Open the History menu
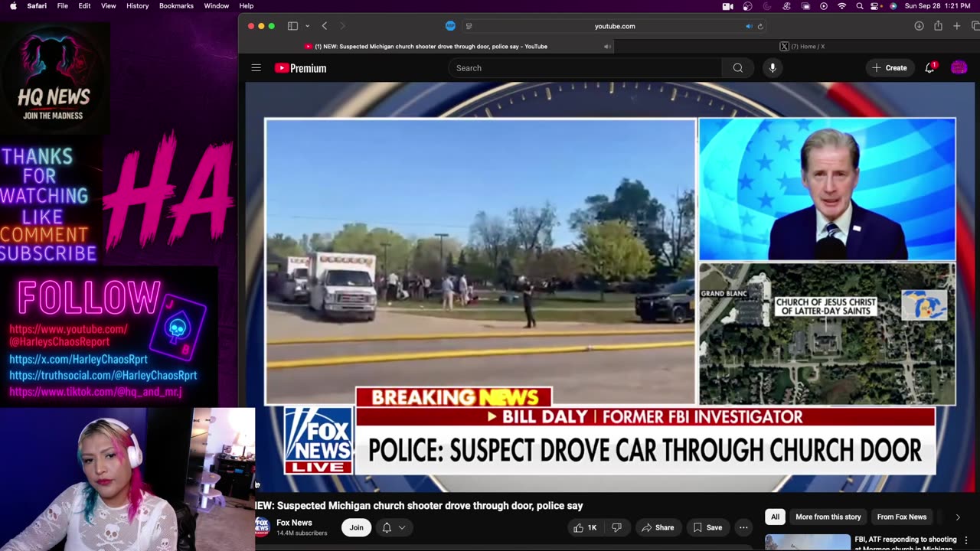Image resolution: width=980 pixels, height=551 pixels. point(138,6)
